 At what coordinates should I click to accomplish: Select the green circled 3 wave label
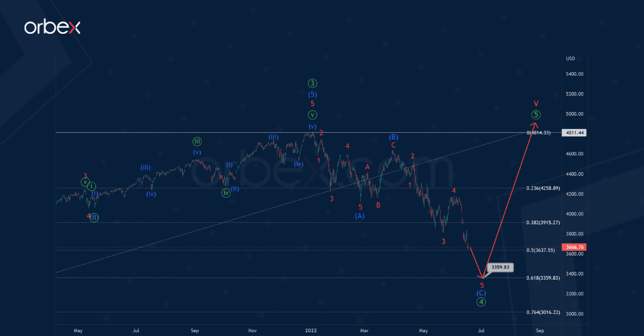[x=312, y=83]
